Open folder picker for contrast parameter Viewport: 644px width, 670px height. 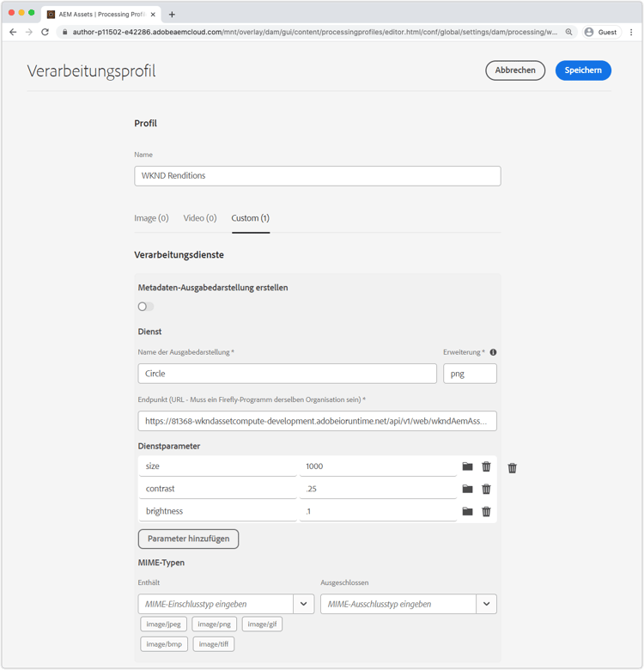[x=467, y=489]
